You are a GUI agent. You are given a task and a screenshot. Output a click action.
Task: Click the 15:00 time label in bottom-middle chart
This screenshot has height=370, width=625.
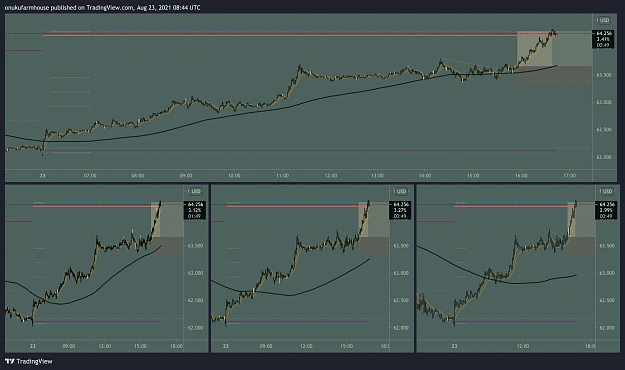pos(346,346)
